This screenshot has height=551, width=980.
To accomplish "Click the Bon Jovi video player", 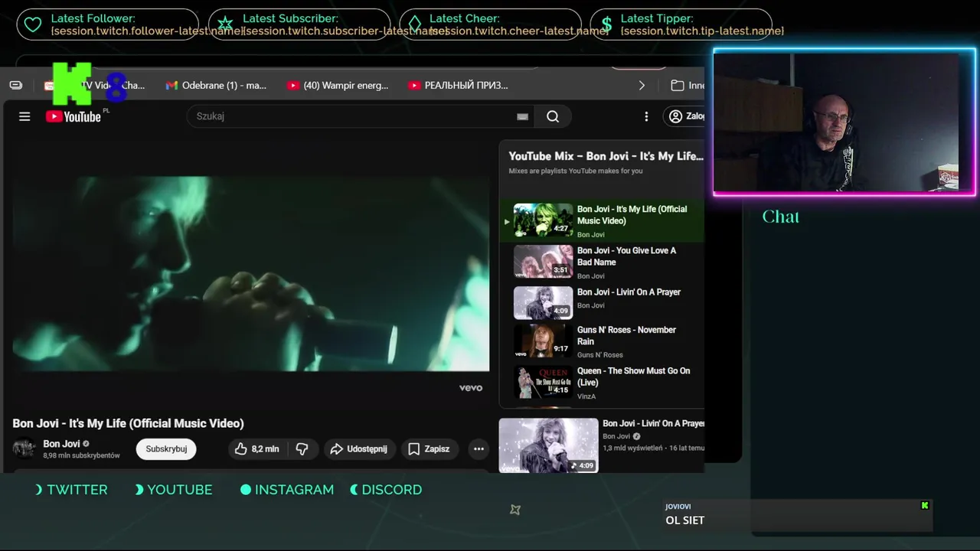I will click(250, 274).
